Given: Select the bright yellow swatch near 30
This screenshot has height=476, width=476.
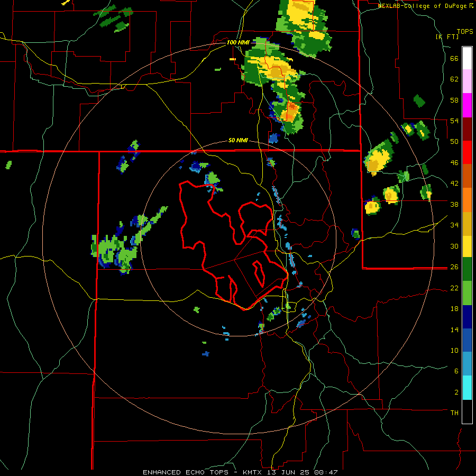Looking at the screenshot, I should click(467, 246).
